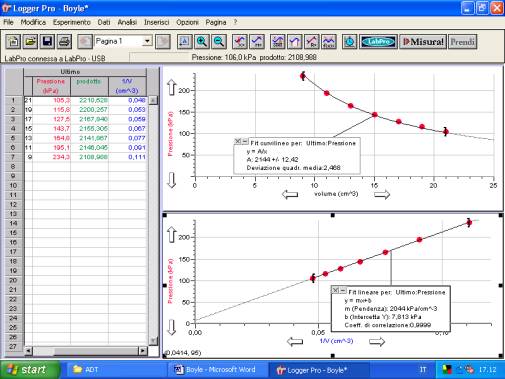Open the Esperimento menu

[x=72, y=22]
